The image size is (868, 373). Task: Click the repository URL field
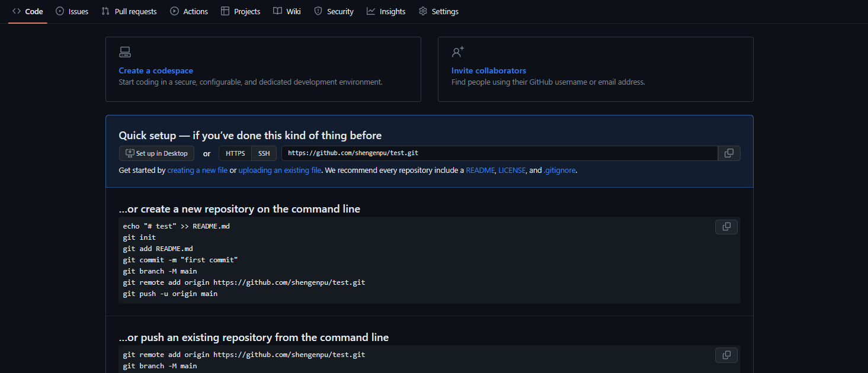pyautogui.click(x=499, y=153)
